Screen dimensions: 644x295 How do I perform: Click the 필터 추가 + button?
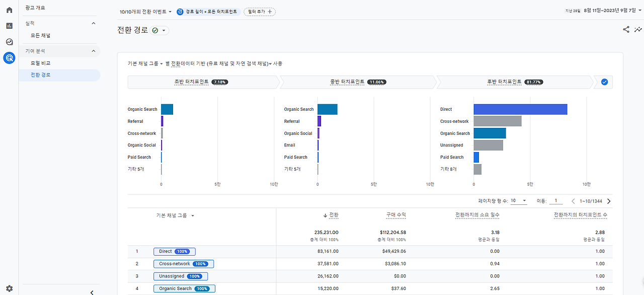tap(259, 11)
